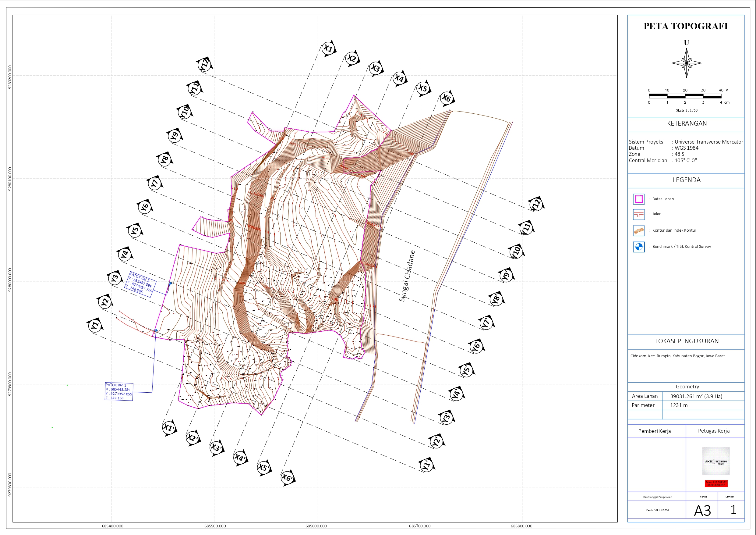Click the X1' section marker at bottom
Screen dimensions: 756x535
169,428
